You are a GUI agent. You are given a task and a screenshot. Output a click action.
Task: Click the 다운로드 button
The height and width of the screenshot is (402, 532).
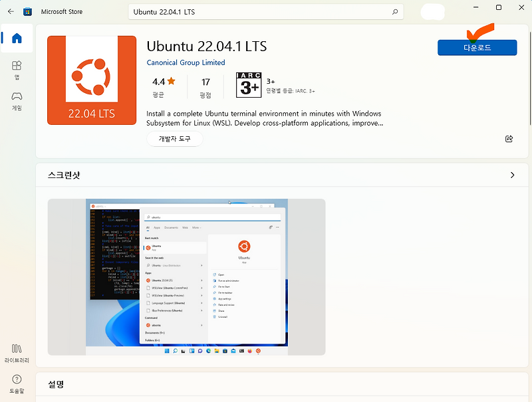[477, 47]
